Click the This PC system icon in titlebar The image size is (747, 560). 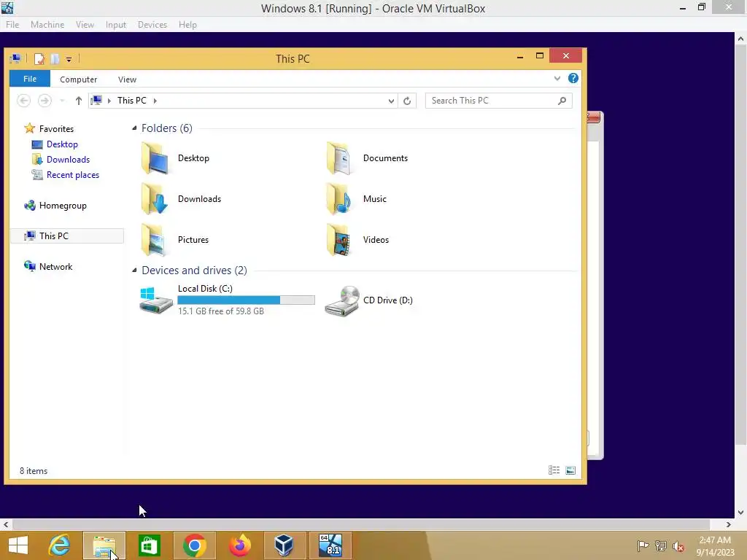[x=15, y=59]
